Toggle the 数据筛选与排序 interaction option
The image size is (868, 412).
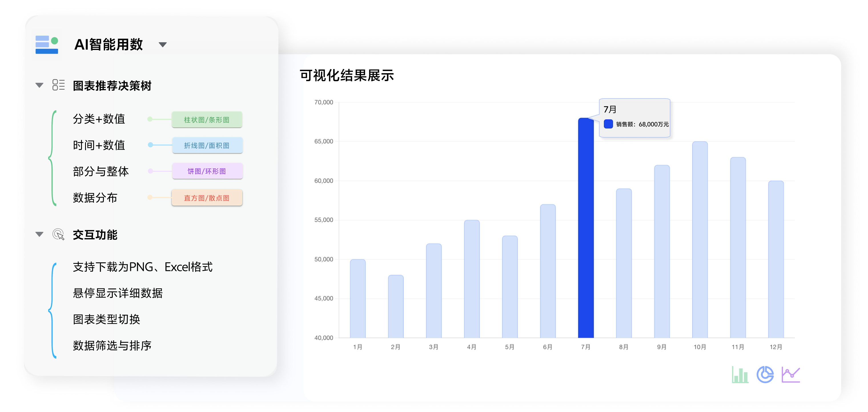click(112, 345)
